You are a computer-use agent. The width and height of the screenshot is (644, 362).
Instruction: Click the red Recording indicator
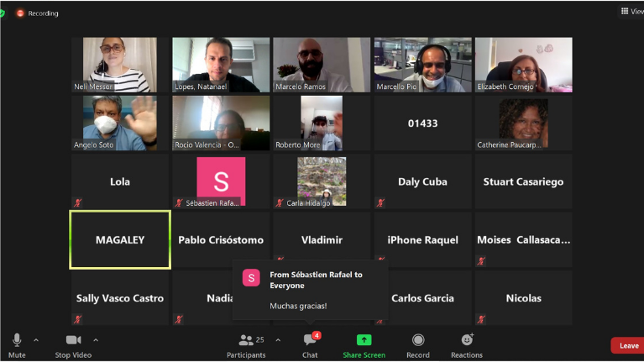click(x=38, y=13)
